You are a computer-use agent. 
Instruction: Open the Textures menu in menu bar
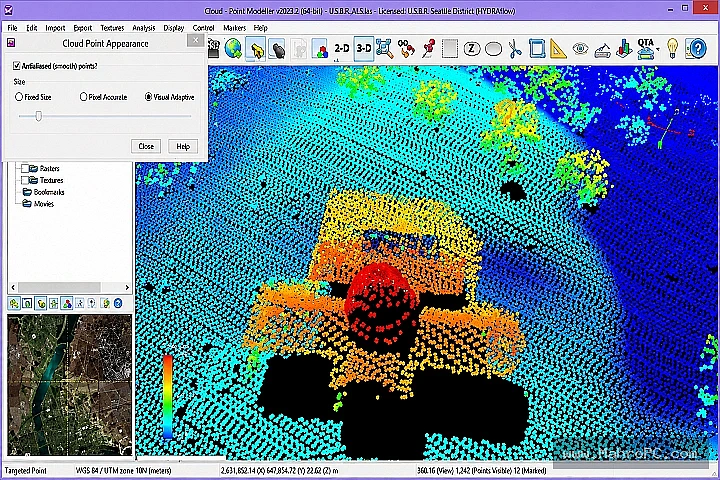(112, 28)
